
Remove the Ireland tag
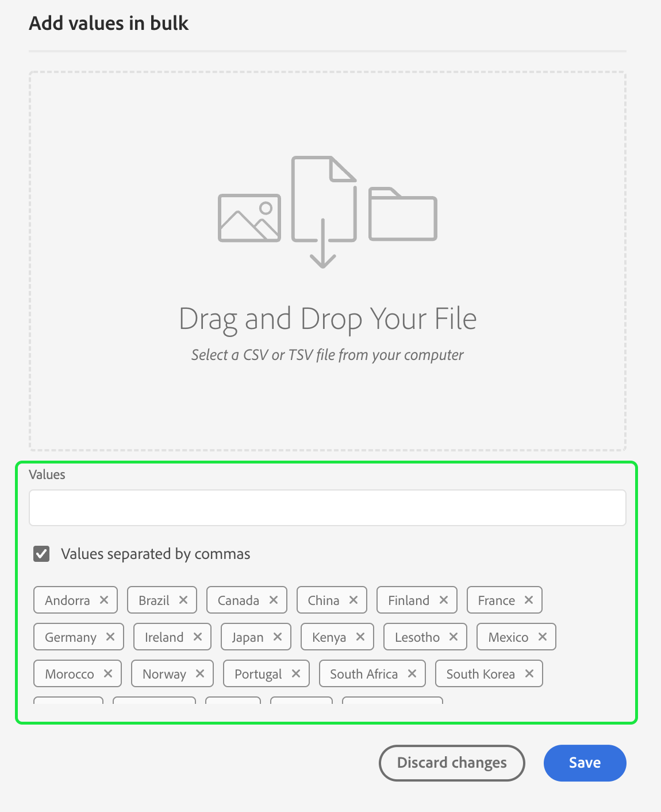click(x=198, y=637)
